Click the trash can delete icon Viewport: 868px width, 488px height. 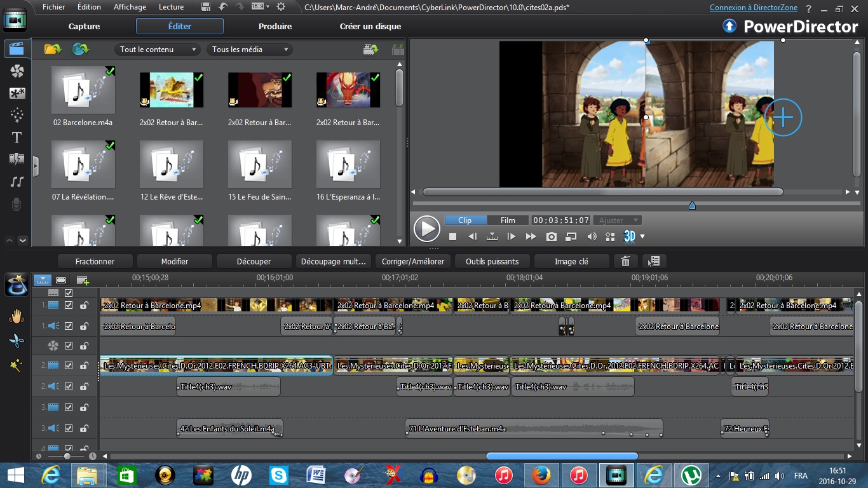coord(625,261)
